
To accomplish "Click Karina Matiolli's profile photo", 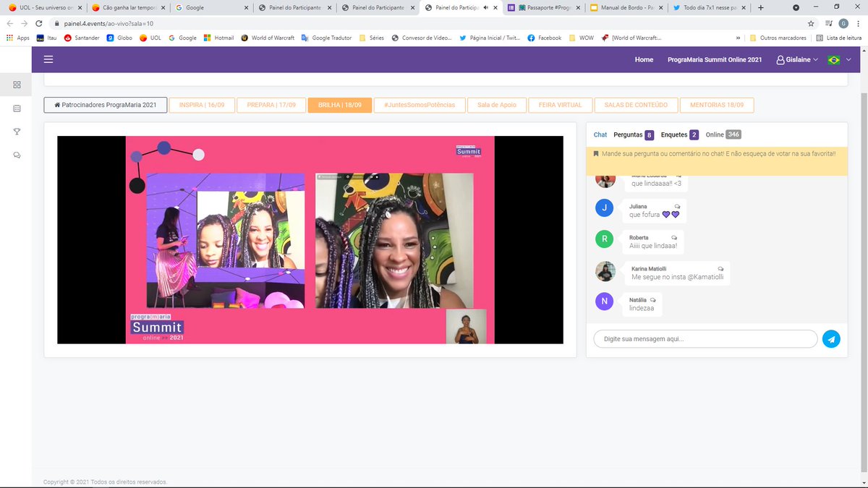I will click(x=605, y=272).
